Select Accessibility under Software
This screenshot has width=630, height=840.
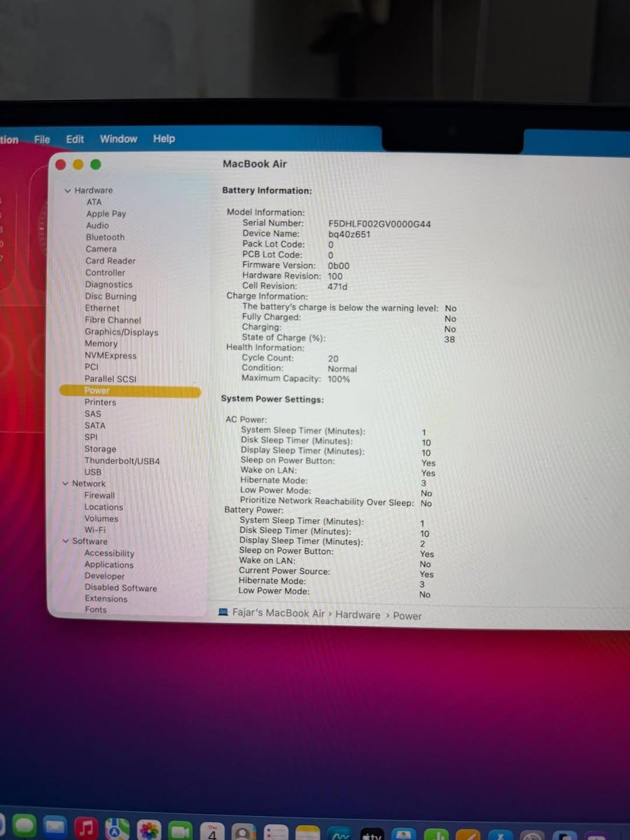tap(109, 554)
